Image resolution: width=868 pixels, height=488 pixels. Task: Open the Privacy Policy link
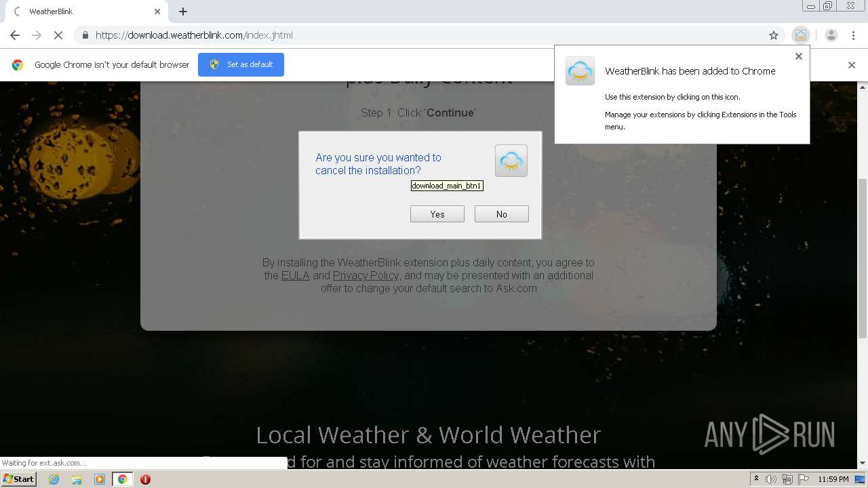(366, 275)
